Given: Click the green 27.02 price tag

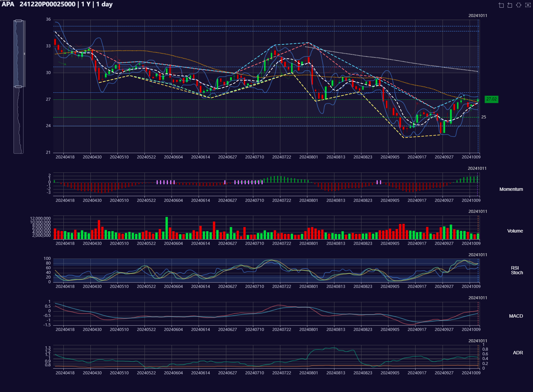Looking at the screenshot, I should click(491, 99).
